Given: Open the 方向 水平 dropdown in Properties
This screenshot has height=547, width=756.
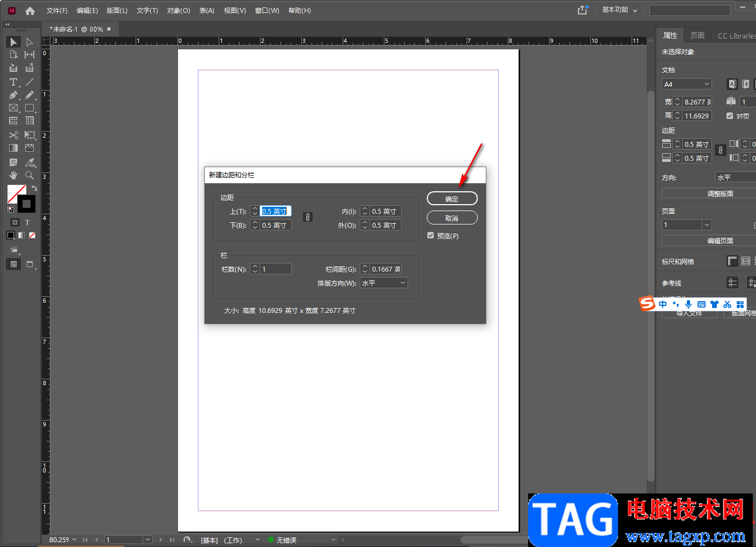Looking at the screenshot, I should [x=736, y=177].
